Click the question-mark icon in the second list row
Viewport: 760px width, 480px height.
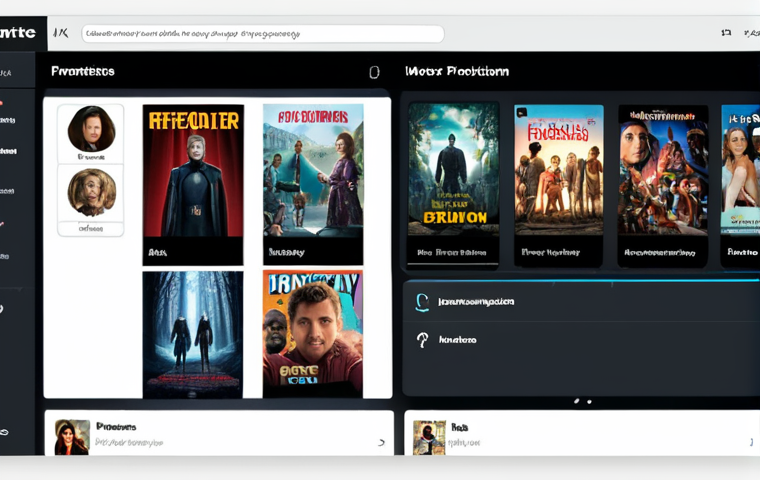(x=423, y=340)
